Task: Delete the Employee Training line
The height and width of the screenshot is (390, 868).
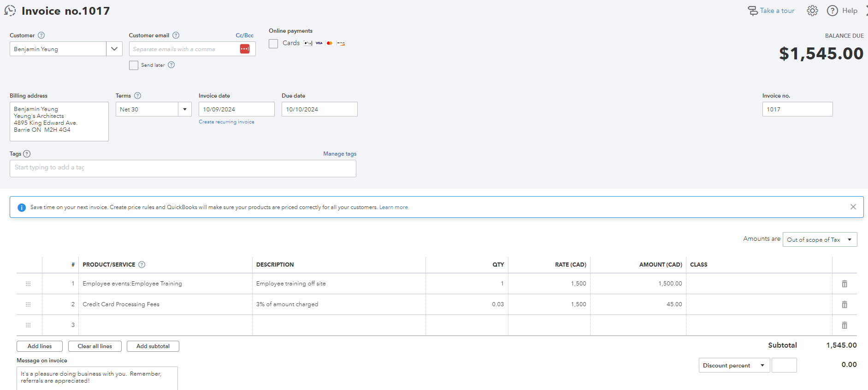Action: coord(844,284)
